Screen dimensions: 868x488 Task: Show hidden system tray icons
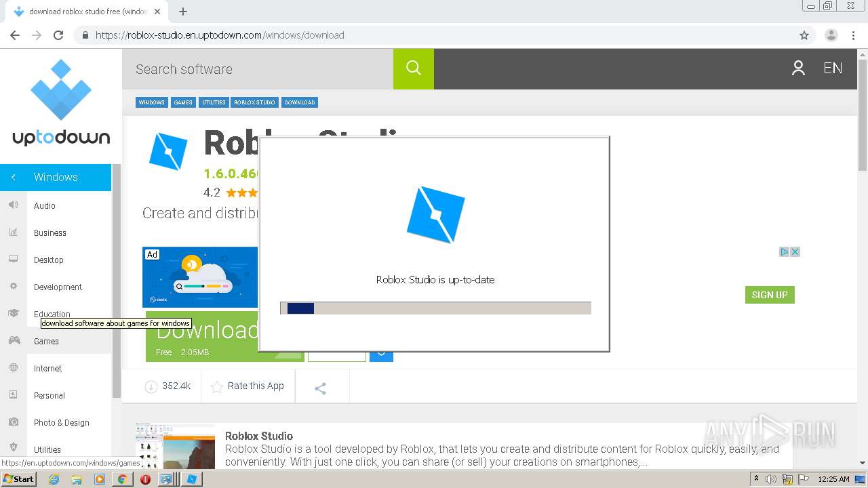[756, 479]
